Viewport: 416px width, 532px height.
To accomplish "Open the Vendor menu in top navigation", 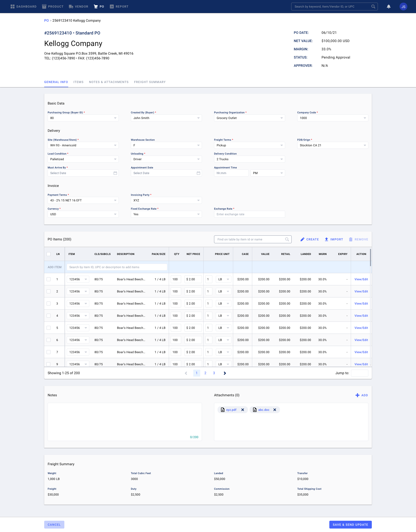I will (78, 7).
